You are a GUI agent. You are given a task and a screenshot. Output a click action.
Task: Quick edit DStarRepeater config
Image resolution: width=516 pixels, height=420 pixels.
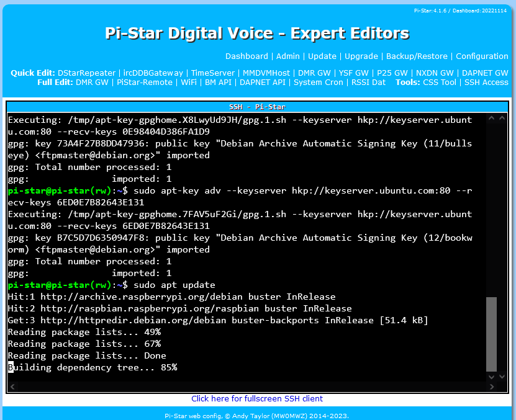[86, 73]
